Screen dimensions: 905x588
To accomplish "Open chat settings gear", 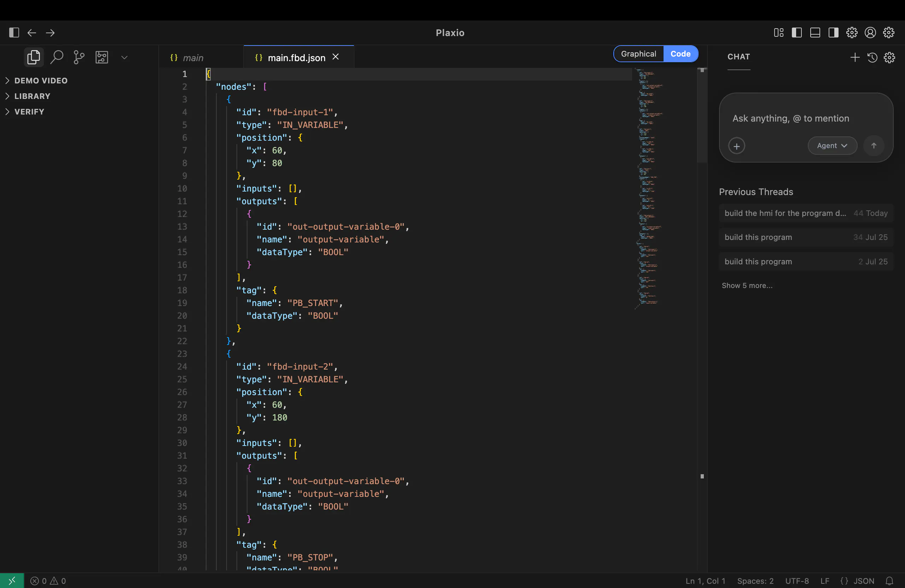I will [889, 57].
